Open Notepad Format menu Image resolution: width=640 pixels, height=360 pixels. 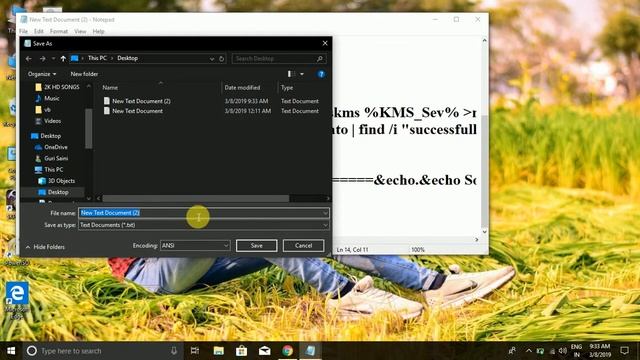(x=59, y=31)
